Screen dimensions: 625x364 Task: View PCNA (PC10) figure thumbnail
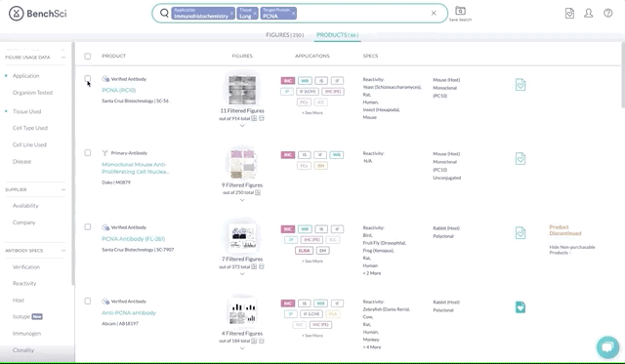tap(242, 90)
